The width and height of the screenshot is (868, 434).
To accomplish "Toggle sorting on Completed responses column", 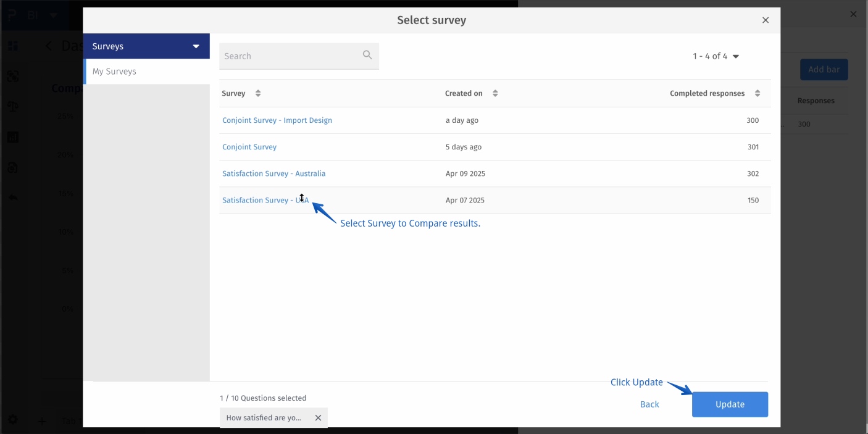I will tap(757, 93).
